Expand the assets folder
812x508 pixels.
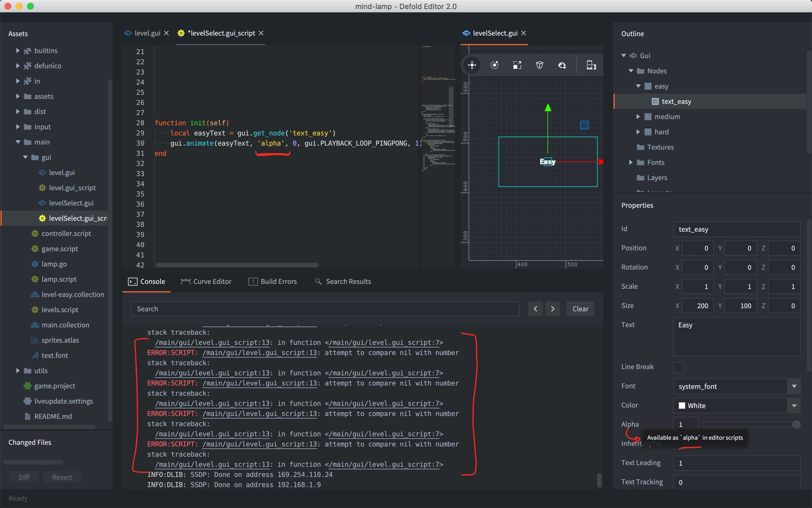coord(18,97)
